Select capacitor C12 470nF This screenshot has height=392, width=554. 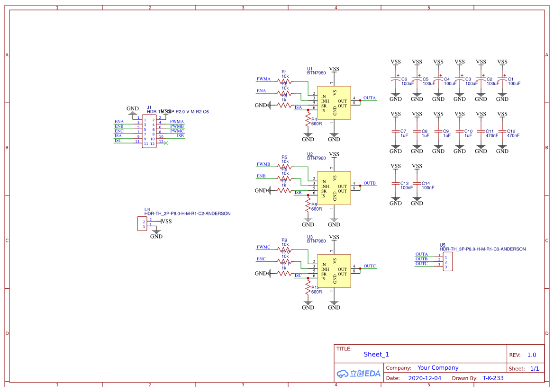502,131
